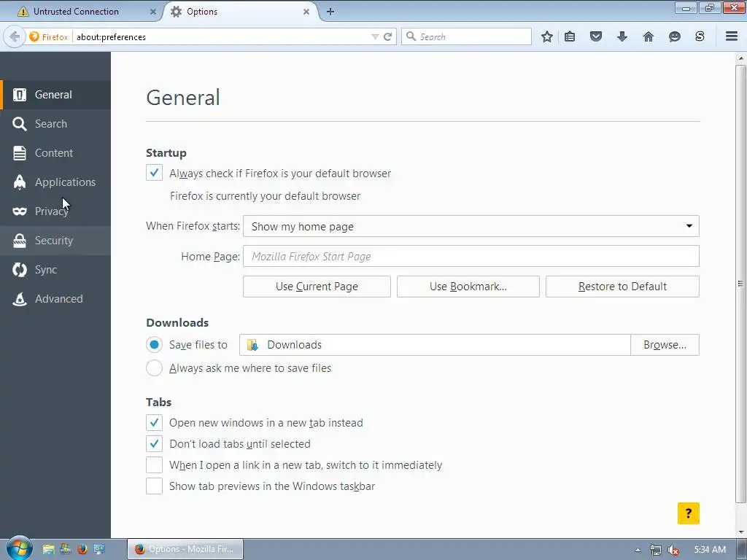Close the Untrusted Connection tab
Viewport: 747px width, 560px height.
pyautogui.click(x=153, y=12)
